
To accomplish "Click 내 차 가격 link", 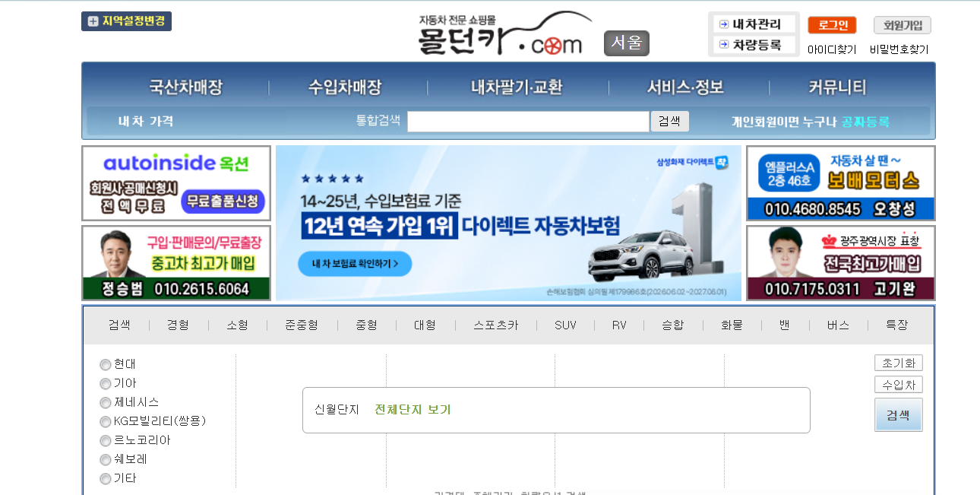I will (146, 121).
